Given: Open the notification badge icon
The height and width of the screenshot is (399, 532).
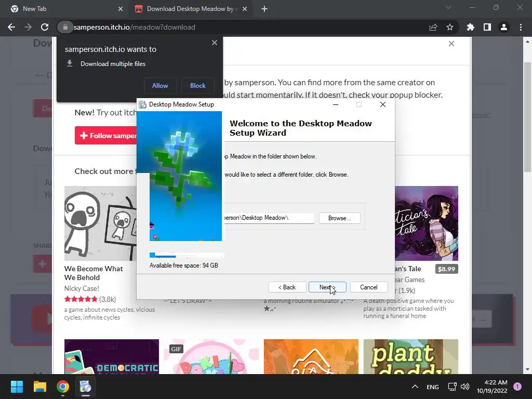Looking at the screenshot, I should pos(517,387).
